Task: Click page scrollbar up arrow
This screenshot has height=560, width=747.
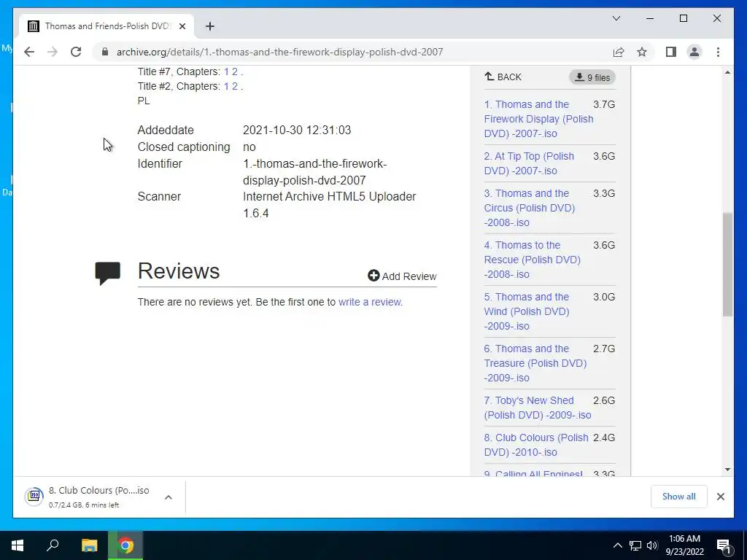Action: point(727,72)
